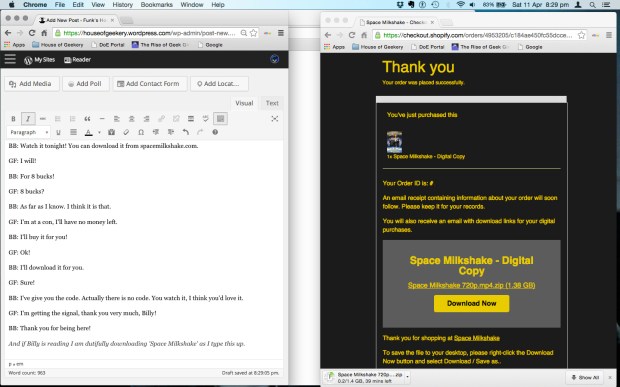Increase indent in editor
The image size is (620, 387).
[170, 132]
